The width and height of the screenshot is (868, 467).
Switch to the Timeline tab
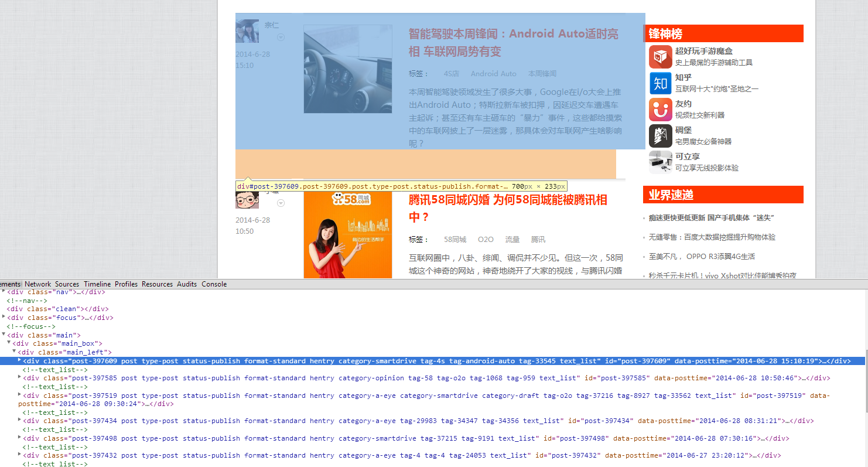tap(97, 284)
